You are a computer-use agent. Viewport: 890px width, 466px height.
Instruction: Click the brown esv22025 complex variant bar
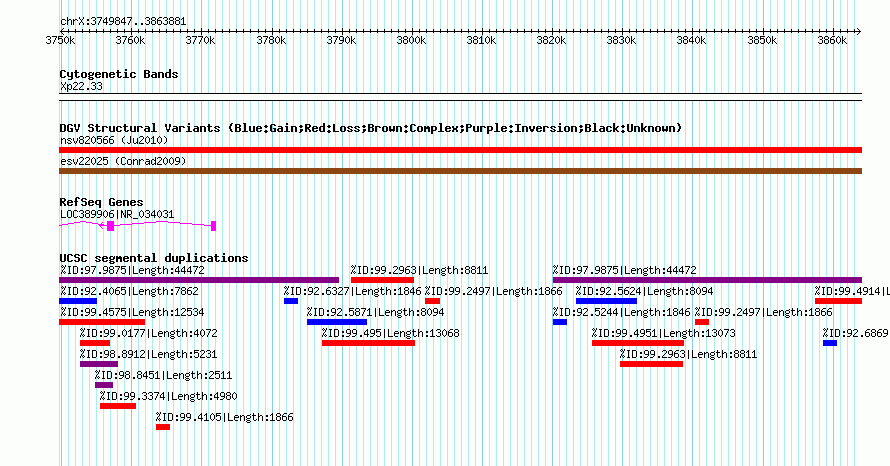[460, 171]
